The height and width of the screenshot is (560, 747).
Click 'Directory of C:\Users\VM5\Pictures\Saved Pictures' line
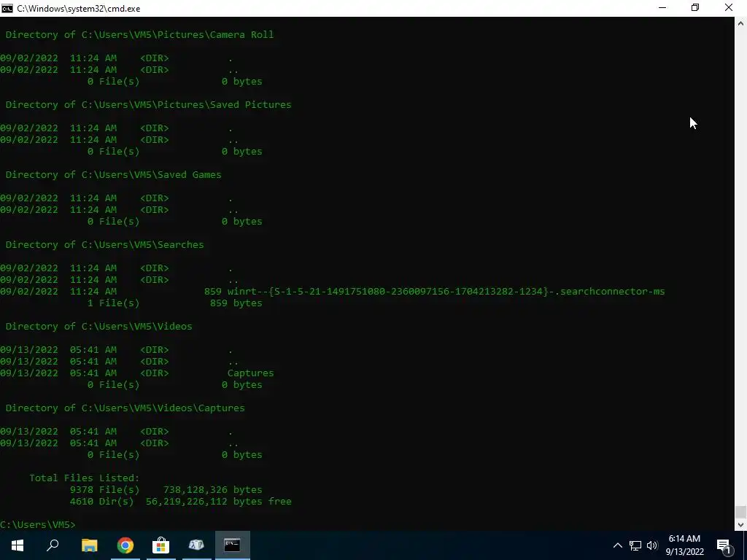click(148, 104)
